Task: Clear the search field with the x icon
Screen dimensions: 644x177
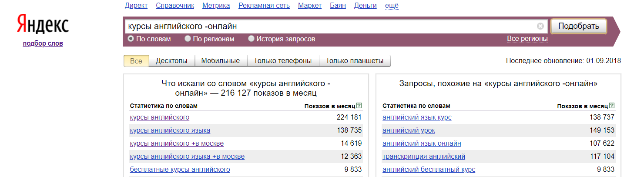Action: pos(540,26)
